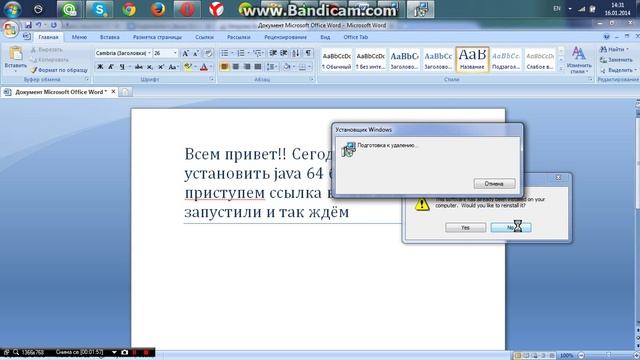The width and height of the screenshot is (640, 360).
Task: Justify the paragraph text
Action: [258, 67]
